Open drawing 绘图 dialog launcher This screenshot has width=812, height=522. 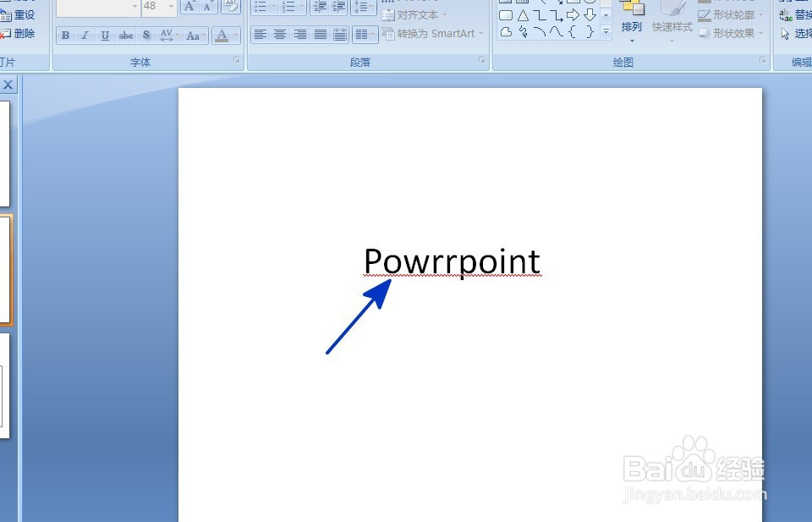click(x=763, y=61)
